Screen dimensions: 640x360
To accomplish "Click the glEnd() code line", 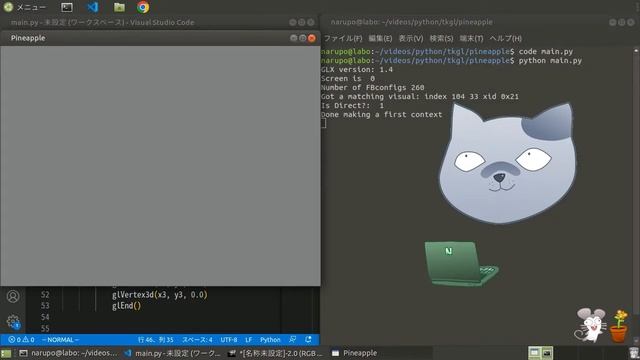I will click(x=126, y=306).
